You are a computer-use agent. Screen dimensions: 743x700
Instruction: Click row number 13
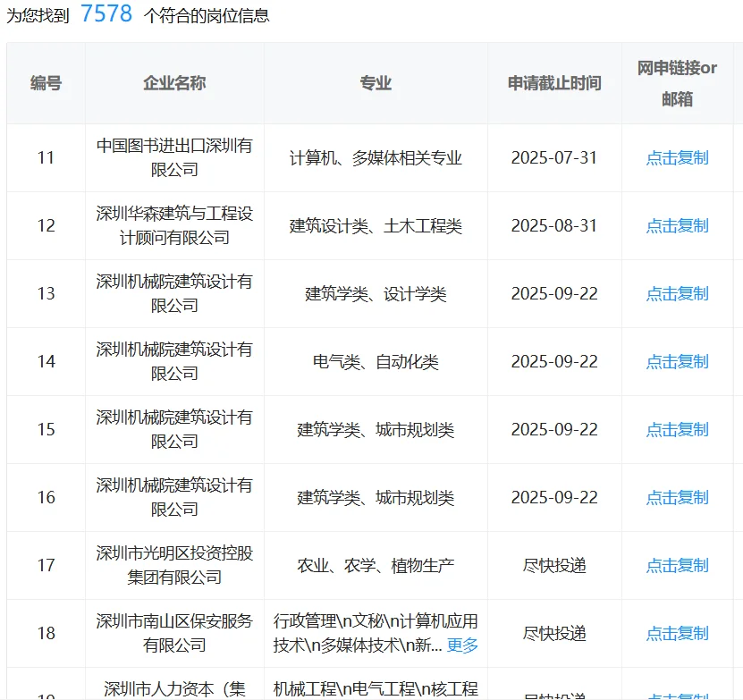[46, 294]
